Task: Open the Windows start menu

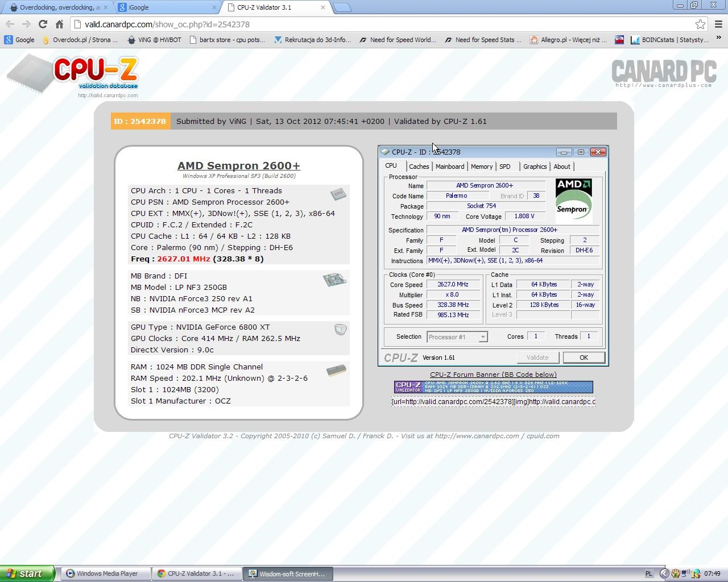Action: (x=27, y=573)
